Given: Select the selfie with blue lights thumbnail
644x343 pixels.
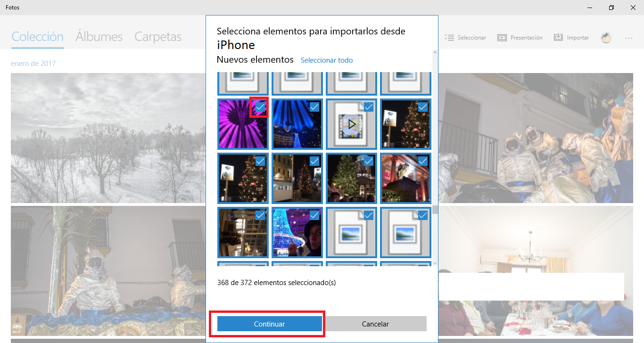Looking at the screenshot, I should tap(297, 232).
